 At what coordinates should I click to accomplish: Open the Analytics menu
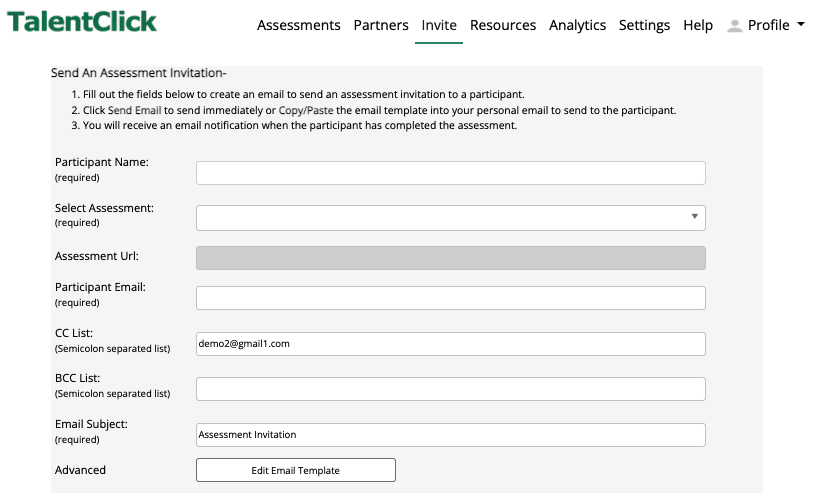tap(577, 25)
